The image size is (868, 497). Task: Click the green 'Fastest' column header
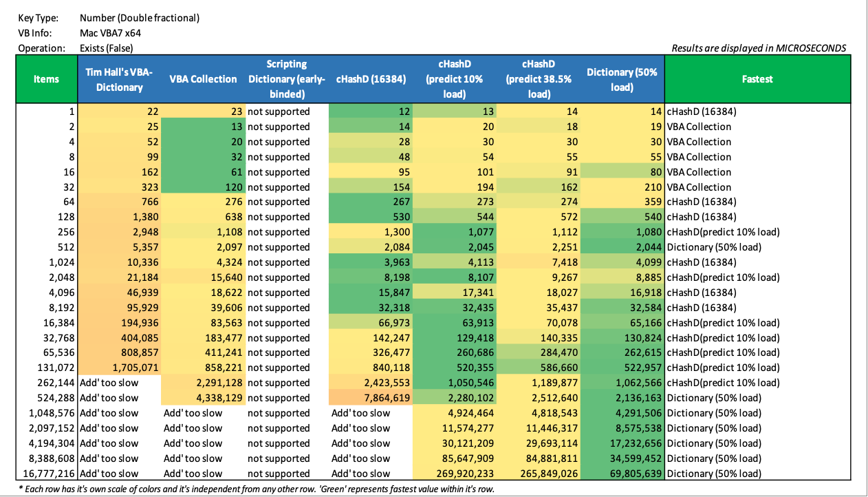[757, 79]
